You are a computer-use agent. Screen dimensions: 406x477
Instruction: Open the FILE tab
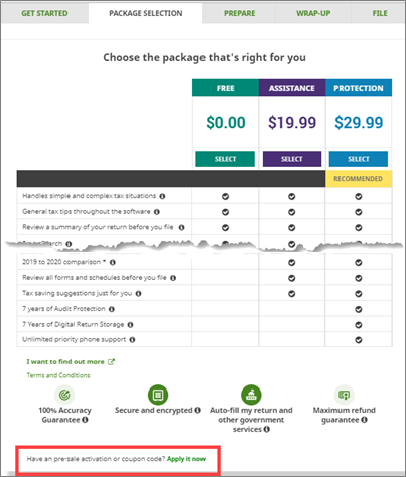380,13
